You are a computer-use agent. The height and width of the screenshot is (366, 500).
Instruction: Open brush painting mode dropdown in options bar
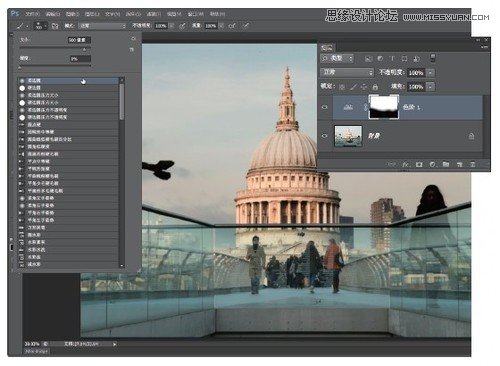click(103, 26)
